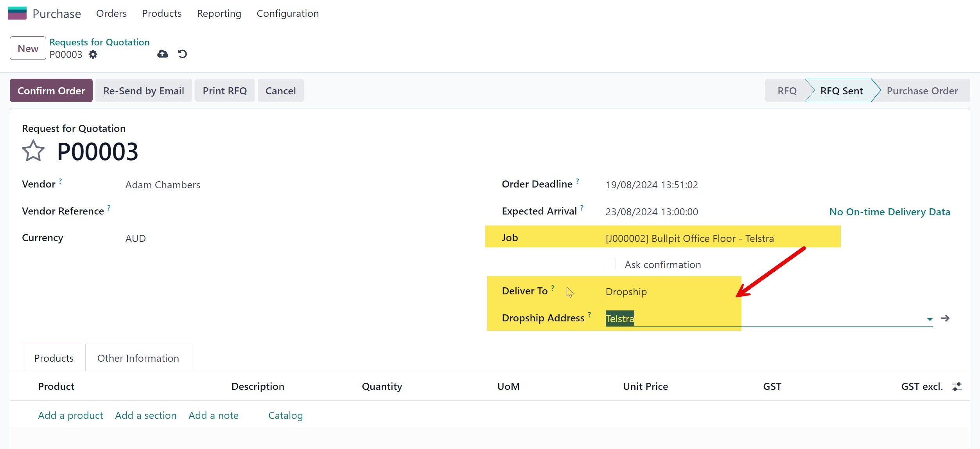Viewport: 980px width, 449px height.
Task: Click Add a product link
Action: pyautogui.click(x=70, y=415)
